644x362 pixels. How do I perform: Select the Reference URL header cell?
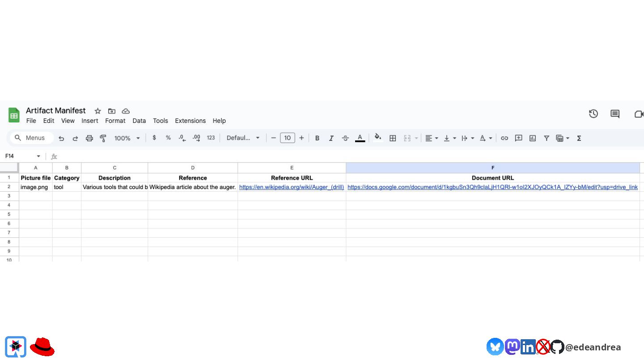(x=292, y=178)
